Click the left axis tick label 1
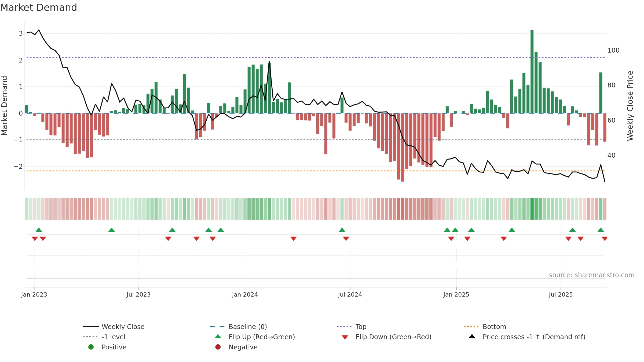This screenshot has height=362, width=644. click(x=21, y=87)
